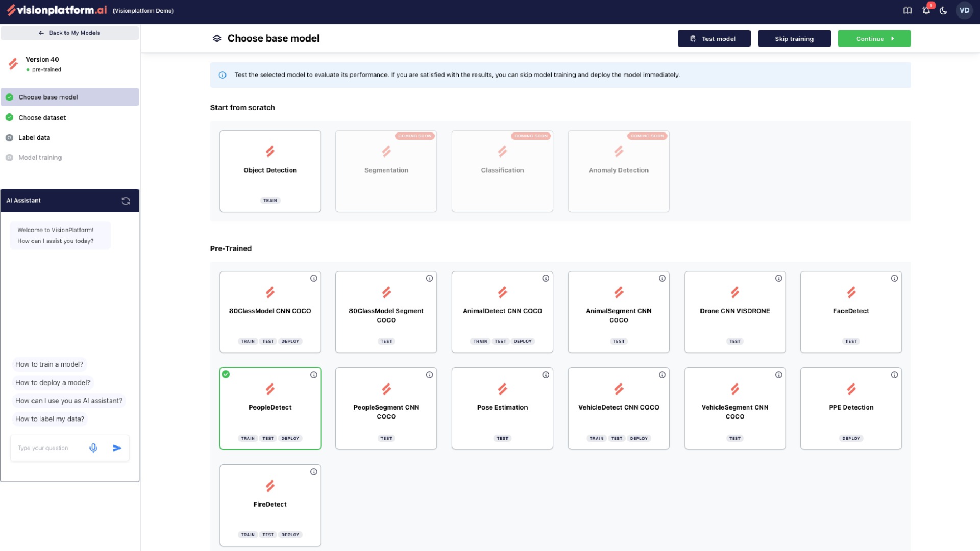Select the Drone CNN VISDRONE card
This screenshot has height=551, width=980.
[735, 312]
